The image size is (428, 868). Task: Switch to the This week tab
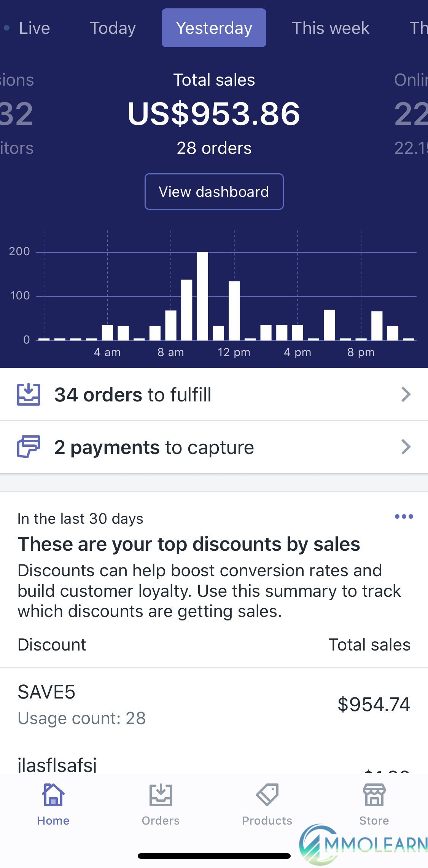click(331, 28)
